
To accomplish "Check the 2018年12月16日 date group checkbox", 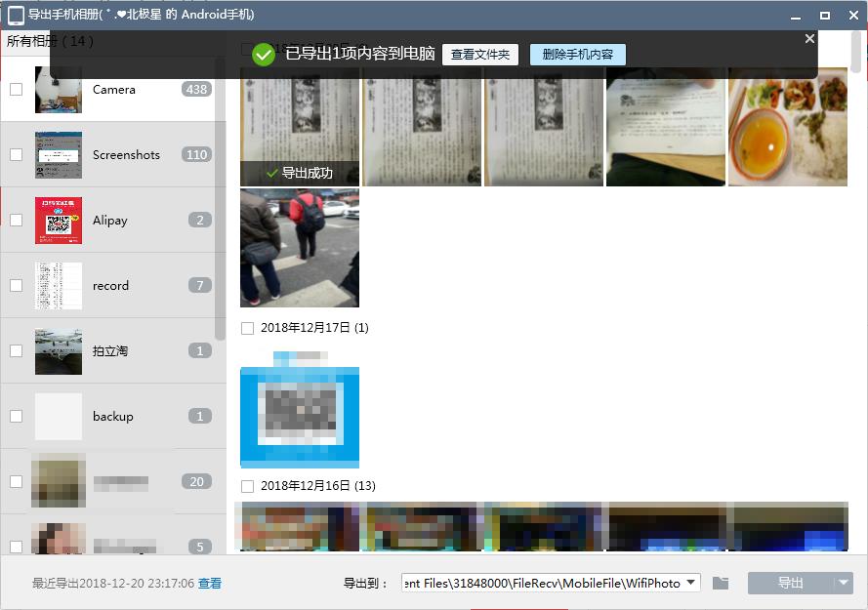I will tap(247, 485).
